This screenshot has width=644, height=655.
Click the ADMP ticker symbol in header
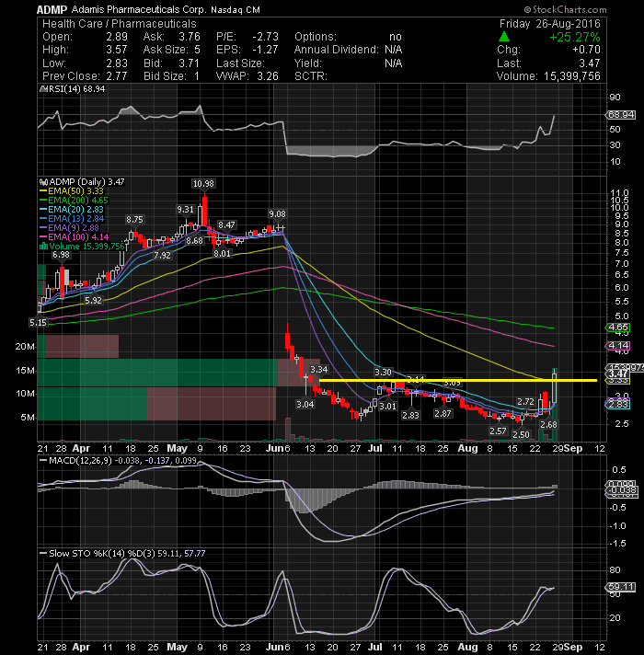pyautogui.click(x=52, y=9)
